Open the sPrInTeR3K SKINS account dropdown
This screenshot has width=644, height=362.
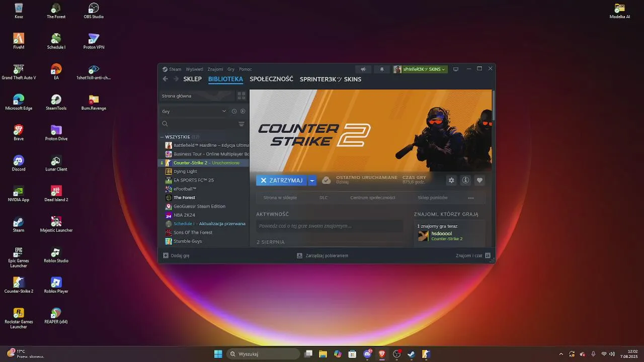[x=420, y=69]
